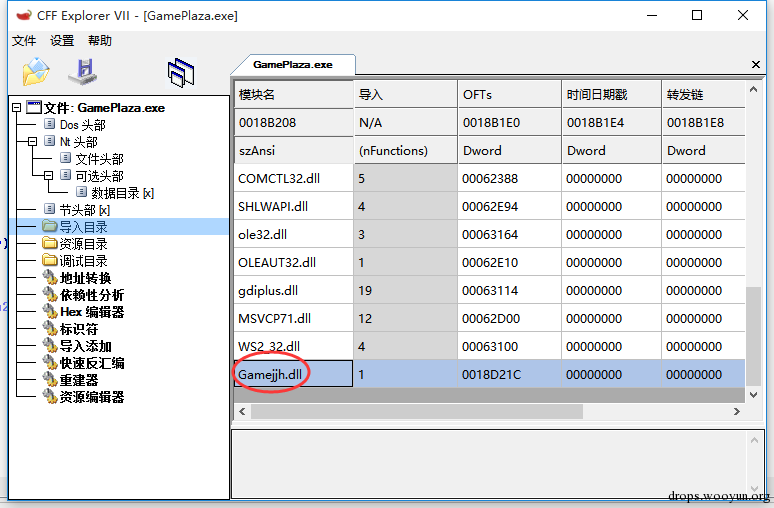Click the table scroll down arrow
Viewport: 774px width, 508px height.
753,394
